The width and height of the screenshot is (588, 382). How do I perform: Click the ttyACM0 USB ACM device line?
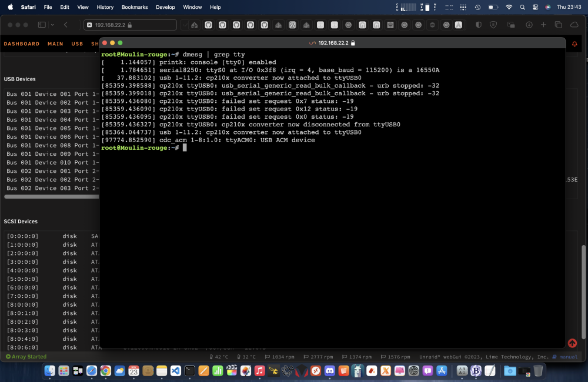coord(208,140)
